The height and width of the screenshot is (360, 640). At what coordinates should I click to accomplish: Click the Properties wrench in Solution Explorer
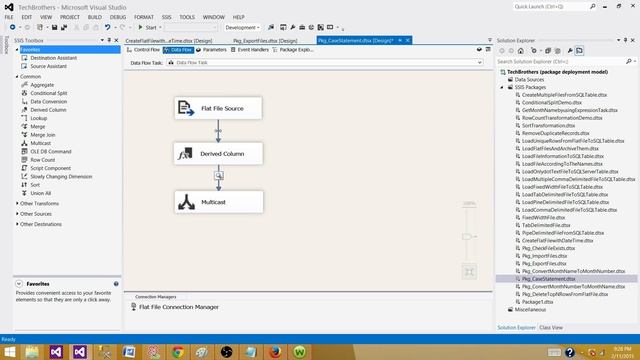(x=570, y=51)
